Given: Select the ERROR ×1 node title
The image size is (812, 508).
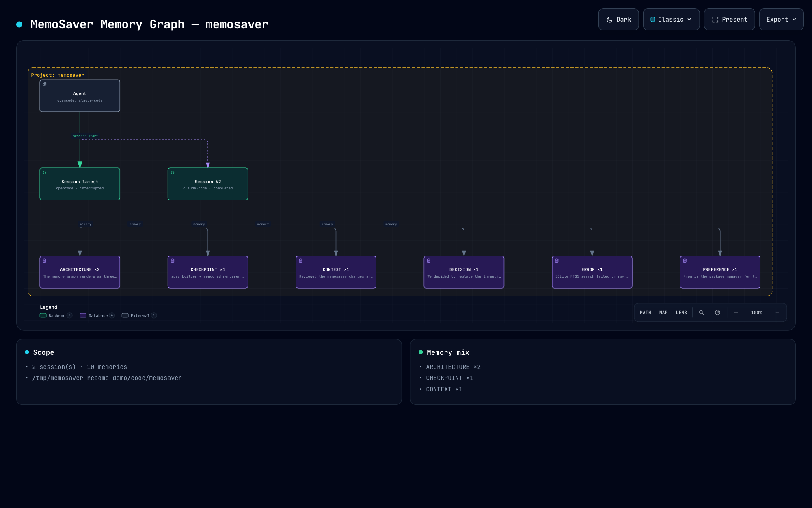Looking at the screenshot, I should click(592, 270).
